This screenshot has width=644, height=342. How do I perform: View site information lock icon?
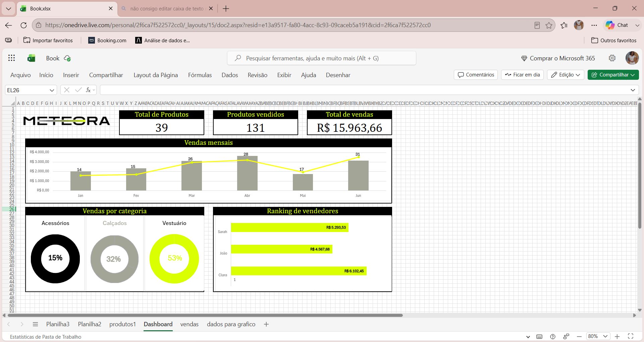click(39, 25)
